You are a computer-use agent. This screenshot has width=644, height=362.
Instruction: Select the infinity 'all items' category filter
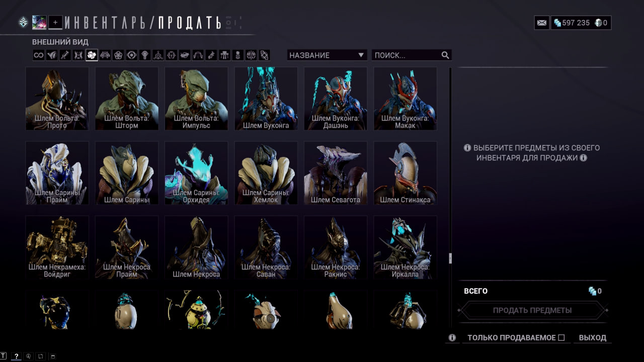pyautogui.click(x=39, y=55)
